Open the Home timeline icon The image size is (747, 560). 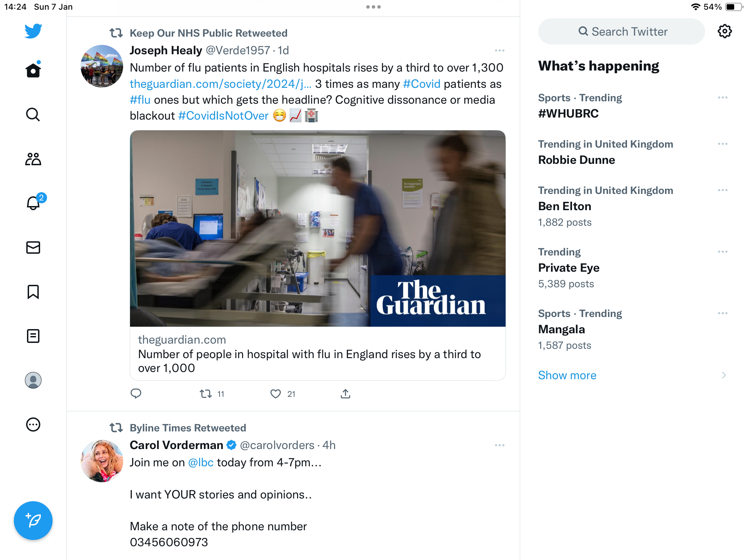click(33, 70)
